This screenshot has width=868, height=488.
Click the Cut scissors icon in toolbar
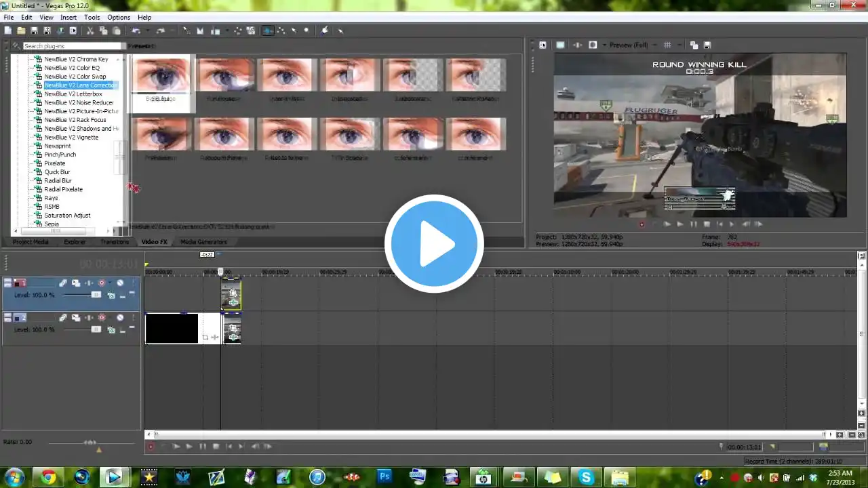click(x=90, y=30)
